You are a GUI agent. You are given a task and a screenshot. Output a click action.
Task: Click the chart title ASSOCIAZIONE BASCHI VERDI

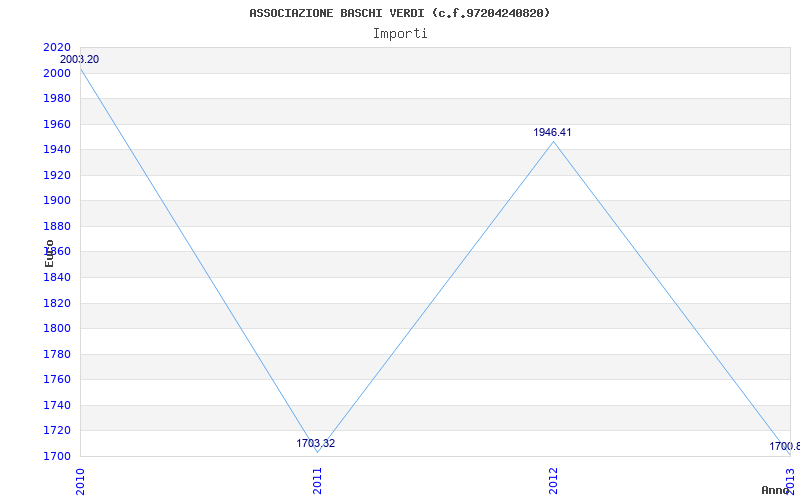pos(400,13)
